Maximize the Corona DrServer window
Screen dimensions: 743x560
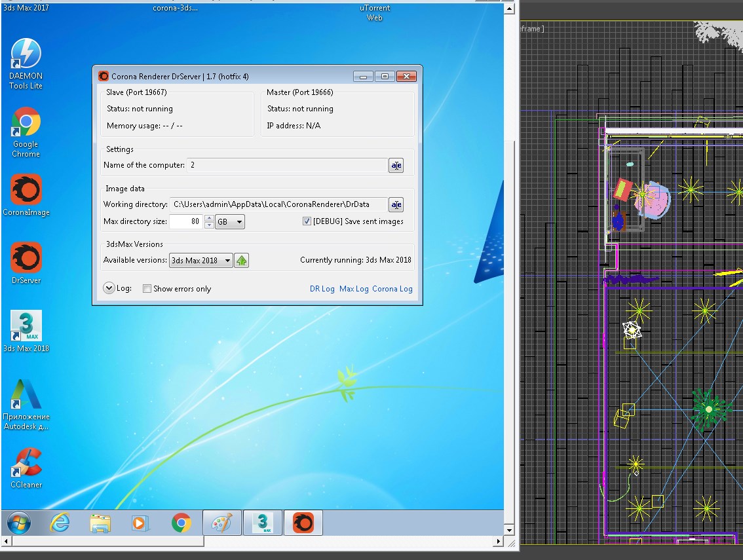click(x=385, y=77)
